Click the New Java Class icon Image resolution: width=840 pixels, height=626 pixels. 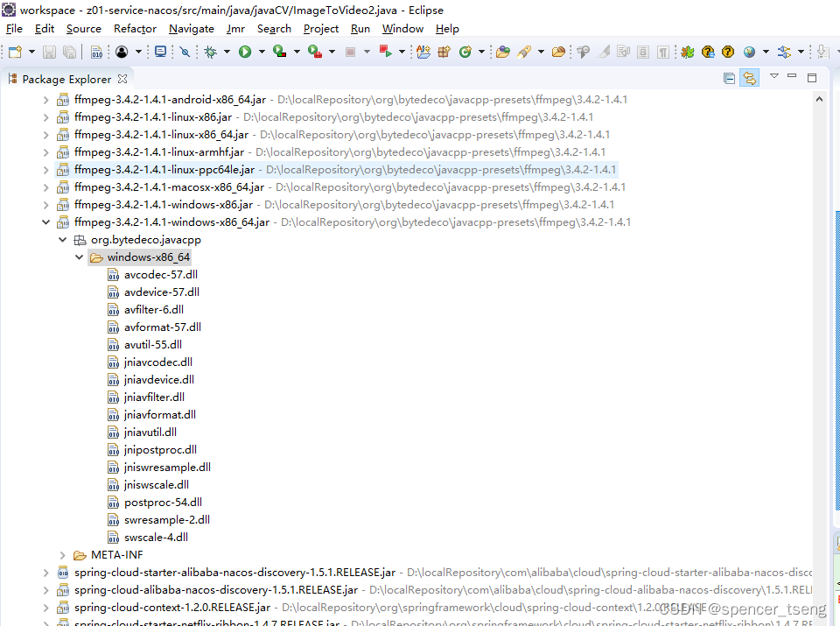[465, 52]
